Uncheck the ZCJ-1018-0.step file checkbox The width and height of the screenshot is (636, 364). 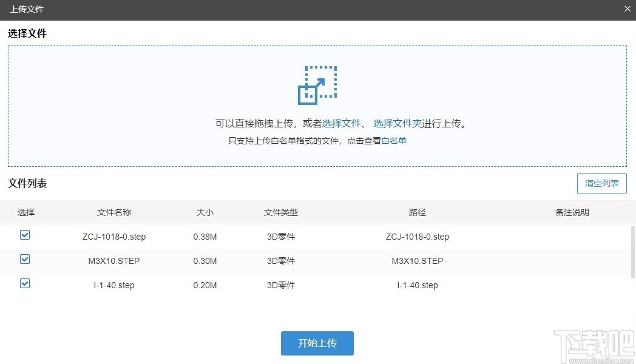25,235
